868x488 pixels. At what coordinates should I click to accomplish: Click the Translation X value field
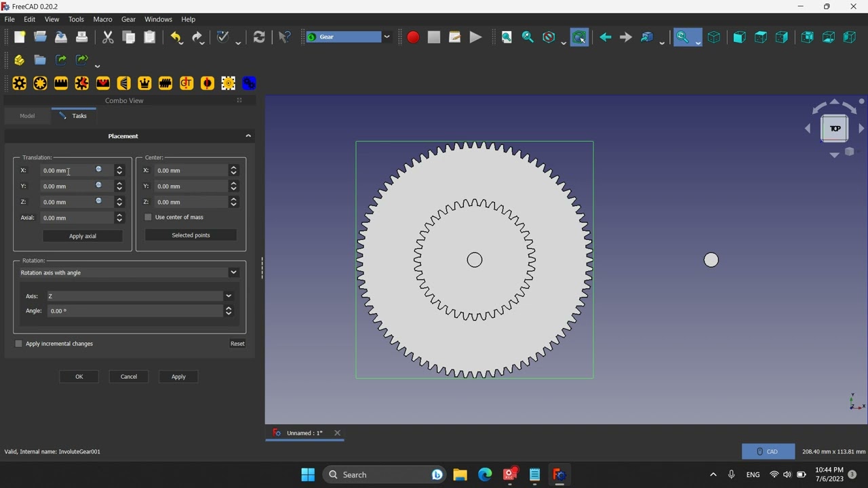tap(77, 171)
